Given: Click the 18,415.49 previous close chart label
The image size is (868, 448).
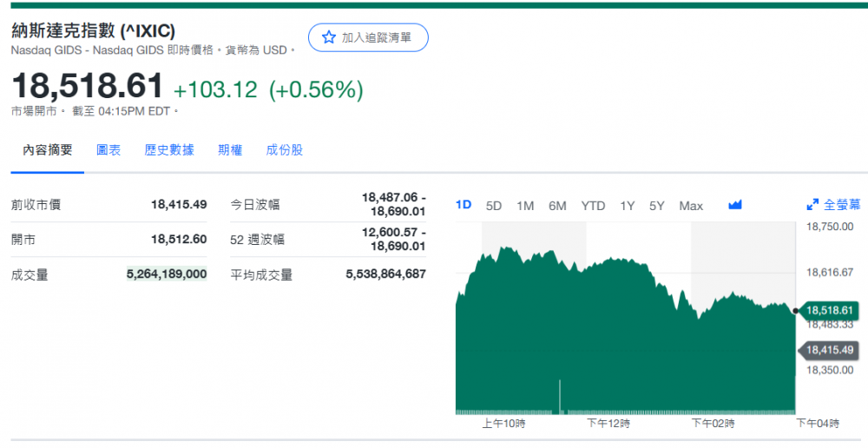Looking at the screenshot, I should point(830,350).
